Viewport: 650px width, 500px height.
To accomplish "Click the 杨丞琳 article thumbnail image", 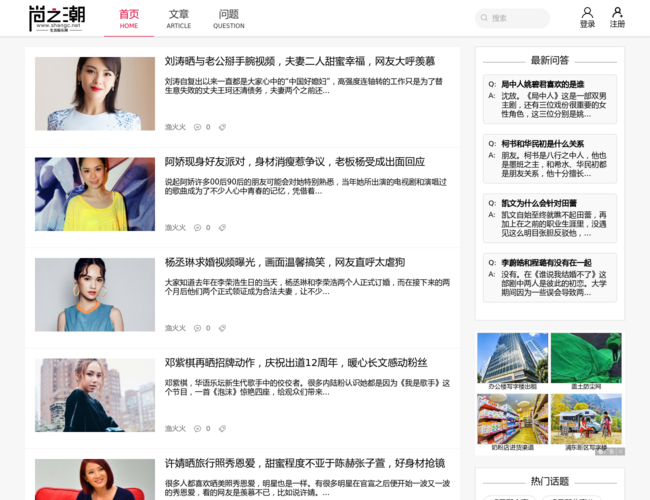I will point(95,295).
